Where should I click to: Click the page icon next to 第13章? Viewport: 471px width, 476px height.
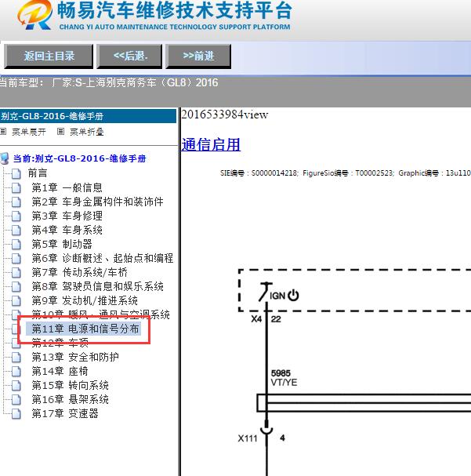(16, 358)
